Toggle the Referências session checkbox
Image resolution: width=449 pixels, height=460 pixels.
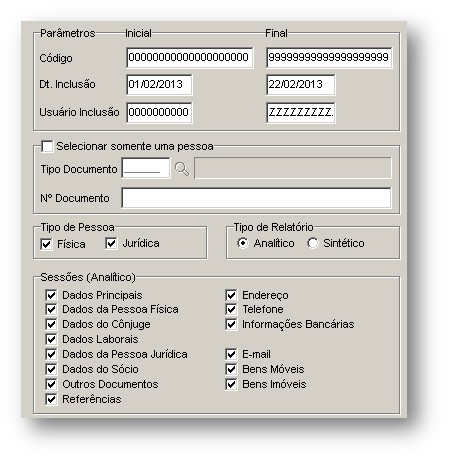click(51, 399)
